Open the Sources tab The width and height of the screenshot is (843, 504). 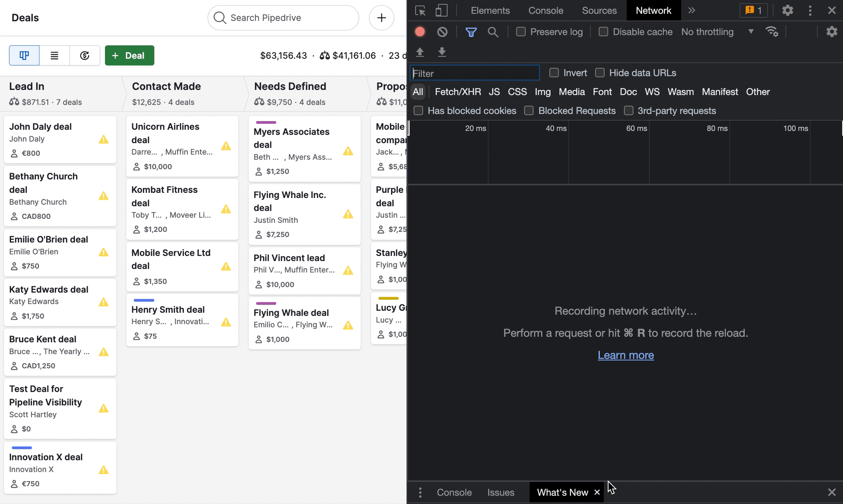599,11
